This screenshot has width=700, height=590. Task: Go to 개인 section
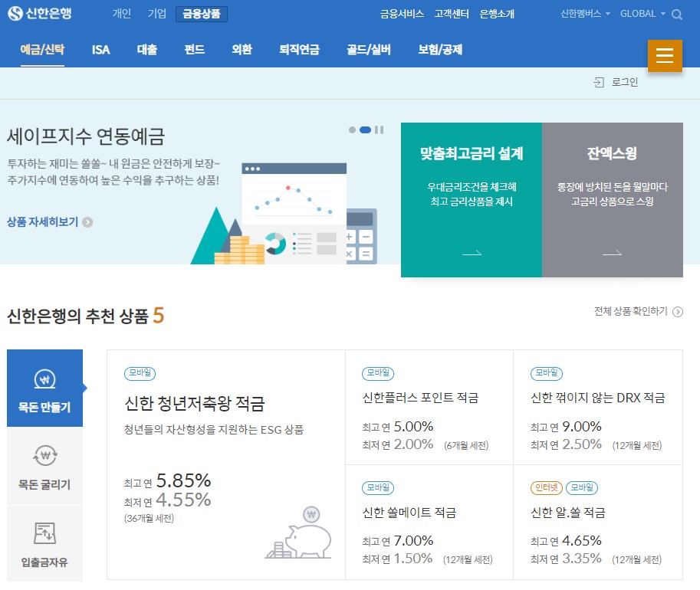point(121,14)
